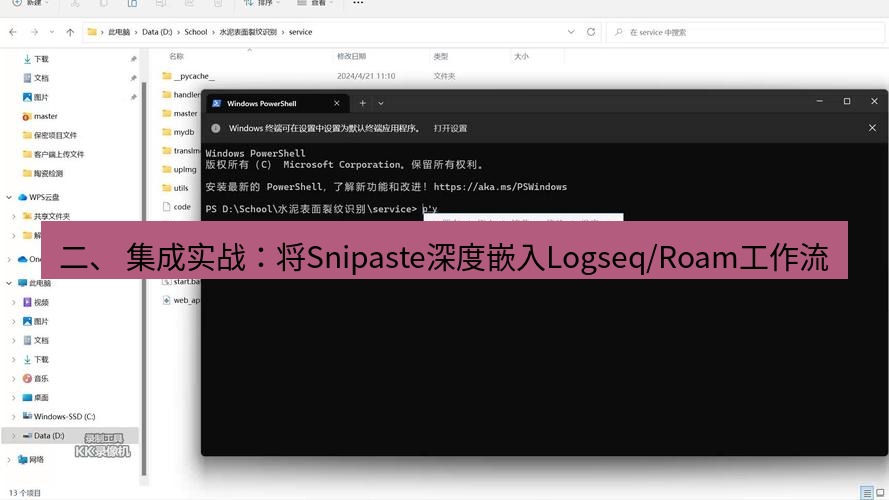Collapse the 此电脑 tree node
This screenshot has width=889, height=500.
coord(9,283)
